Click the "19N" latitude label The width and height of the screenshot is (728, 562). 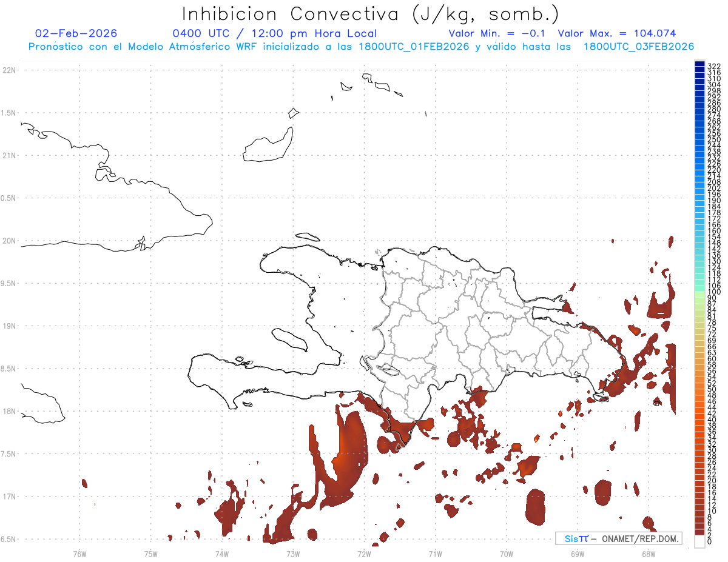point(9,326)
